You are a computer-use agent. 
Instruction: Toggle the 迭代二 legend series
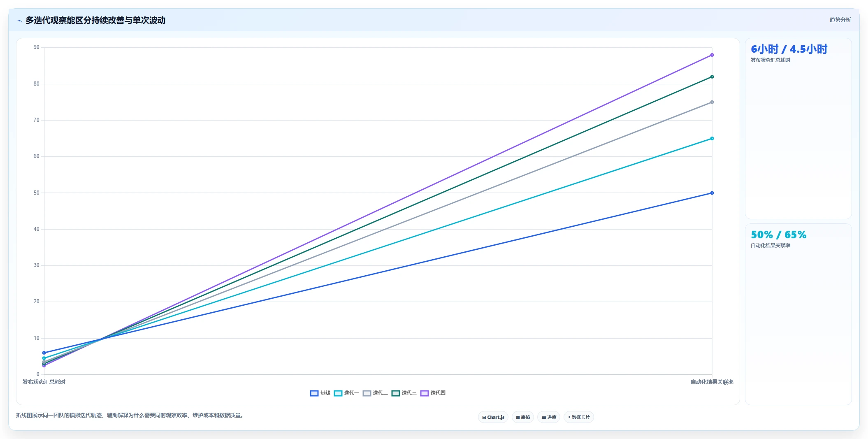point(375,393)
